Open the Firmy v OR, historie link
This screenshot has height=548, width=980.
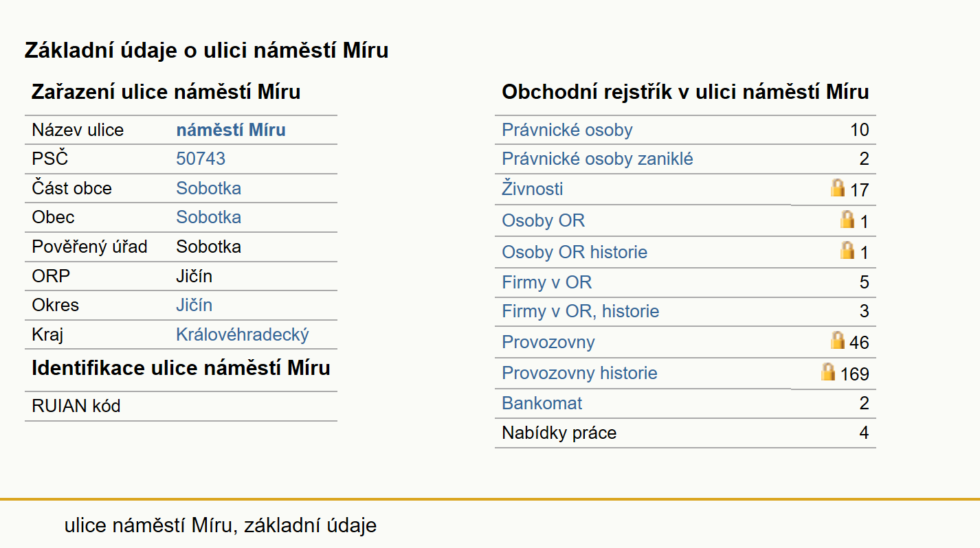[581, 311]
